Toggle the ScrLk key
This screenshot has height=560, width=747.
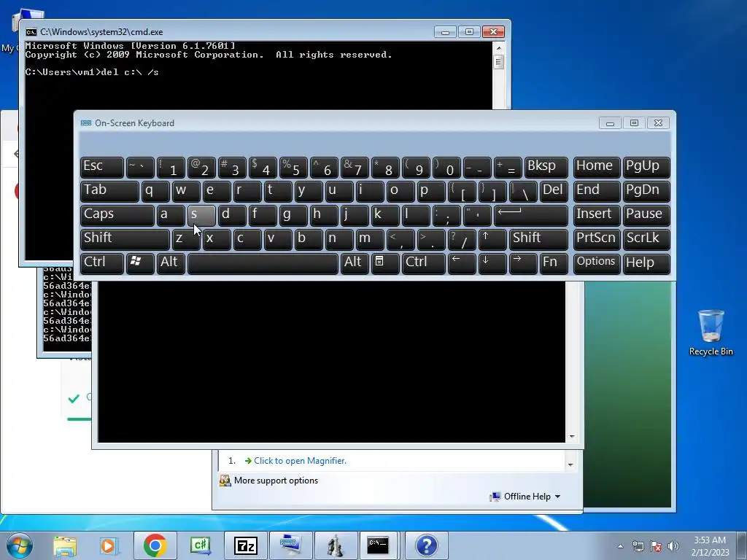646,239
